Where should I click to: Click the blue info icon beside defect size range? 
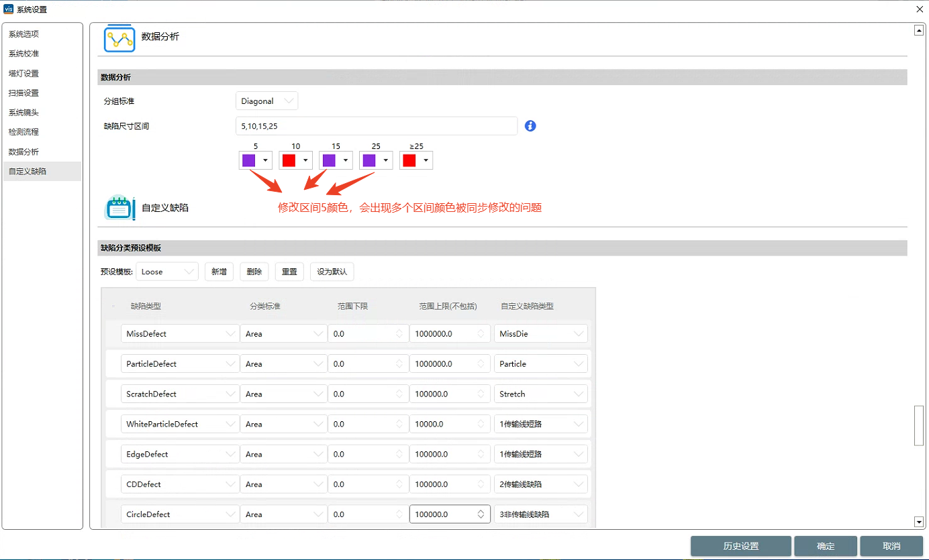coord(530,125)
